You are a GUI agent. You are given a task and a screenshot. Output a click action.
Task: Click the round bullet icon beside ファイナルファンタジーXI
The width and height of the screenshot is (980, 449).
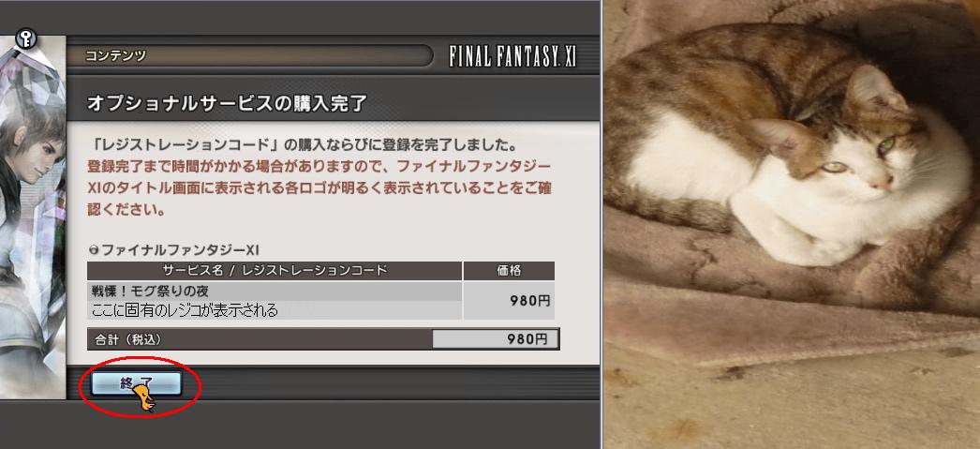point(94,250)
